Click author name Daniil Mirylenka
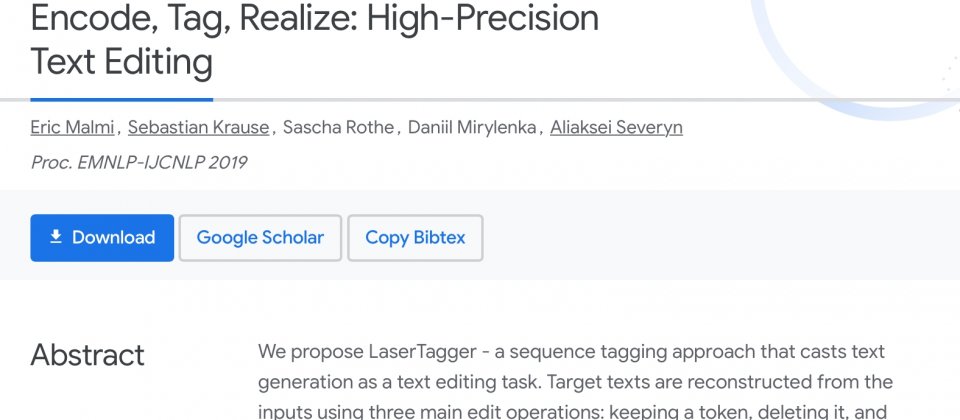 tap(472, 127)
